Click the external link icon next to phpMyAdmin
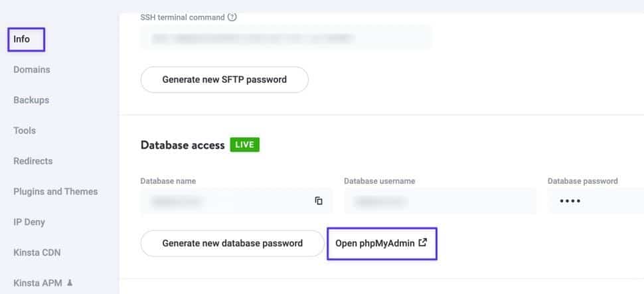 (422, 243)
